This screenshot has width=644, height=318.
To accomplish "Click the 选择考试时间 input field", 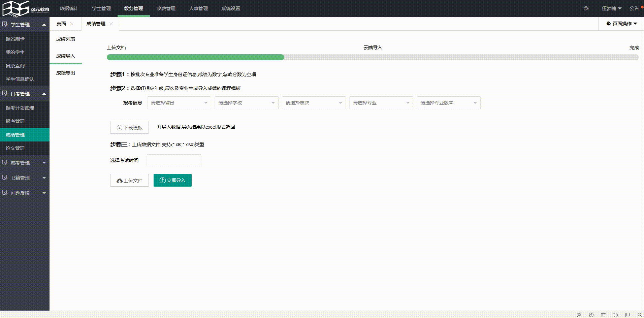I will pyautogui.click(x=174, y=161).
